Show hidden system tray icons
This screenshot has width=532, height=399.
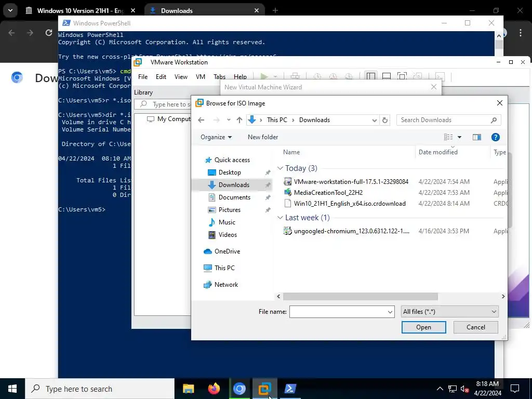coord(440,389)
